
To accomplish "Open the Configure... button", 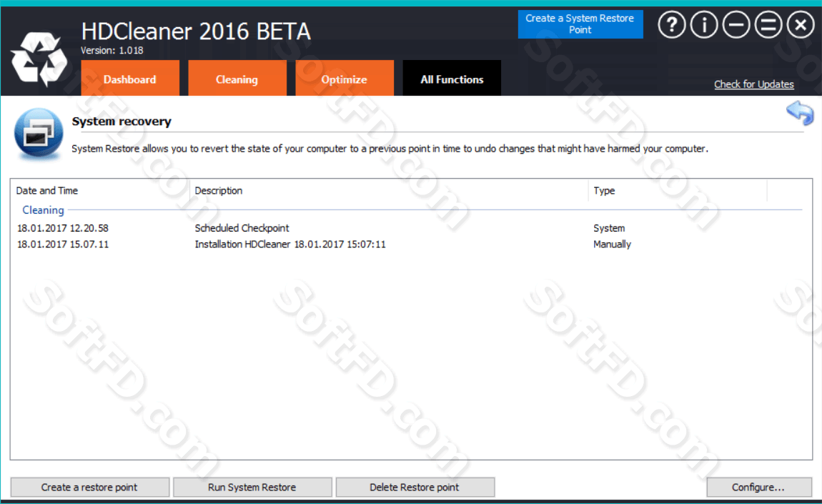I will (x=758, y=488).
